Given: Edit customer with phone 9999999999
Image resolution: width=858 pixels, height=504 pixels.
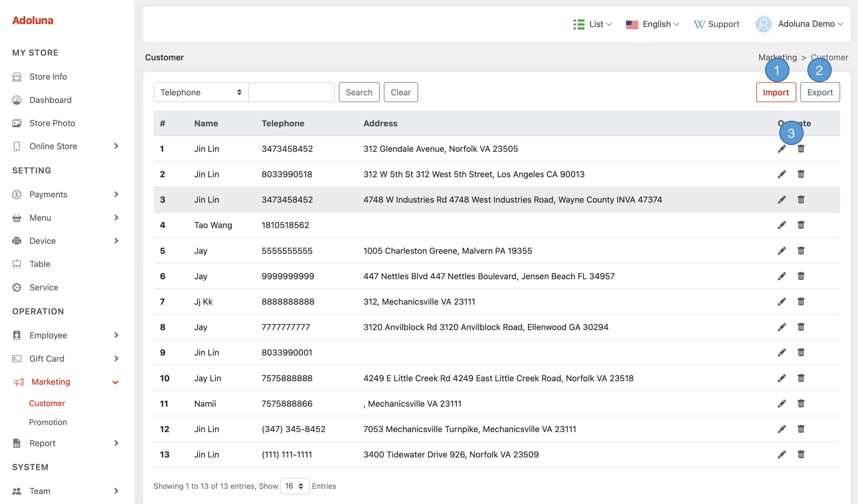Looking at the screenshot, I should 782,276.
